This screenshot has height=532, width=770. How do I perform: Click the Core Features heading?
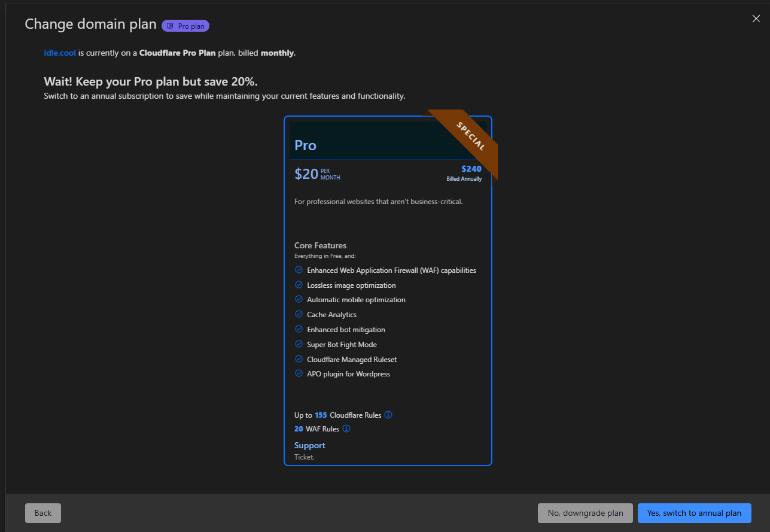[x=320, y=245]
